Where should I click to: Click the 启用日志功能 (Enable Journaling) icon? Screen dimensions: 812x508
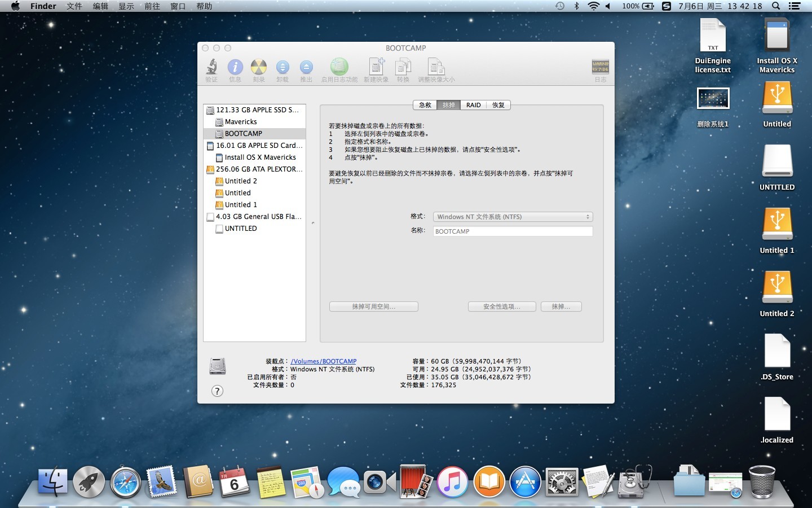339,67
